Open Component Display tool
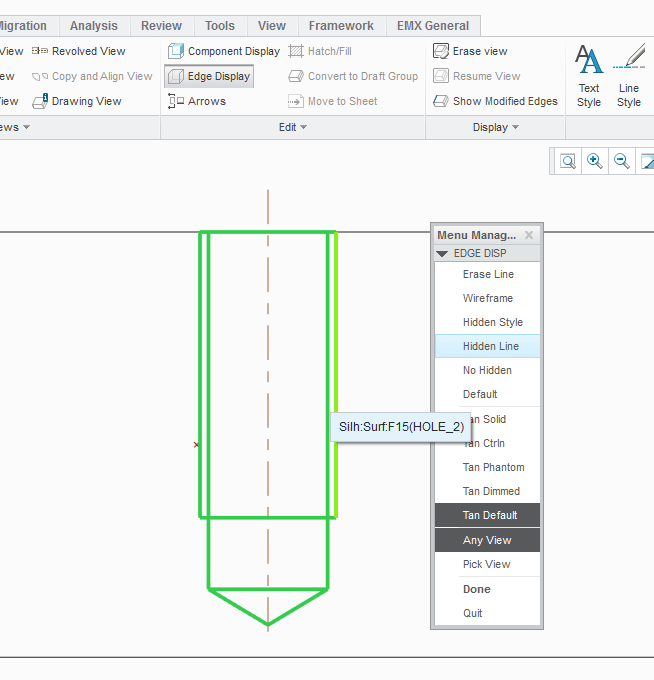Screen dimensions: 654x680 point(177,51)
